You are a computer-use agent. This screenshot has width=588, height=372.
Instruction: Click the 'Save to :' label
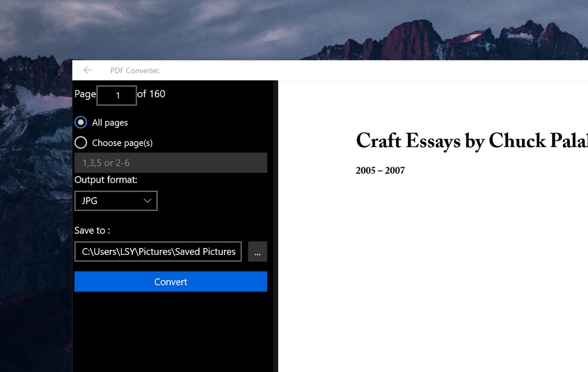coord(92,230)
